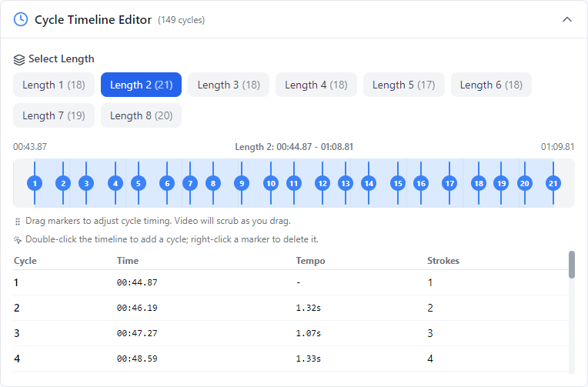588x387 pixels.
Task: Click tempo value 1.32s
Action: tap(309, 308)
